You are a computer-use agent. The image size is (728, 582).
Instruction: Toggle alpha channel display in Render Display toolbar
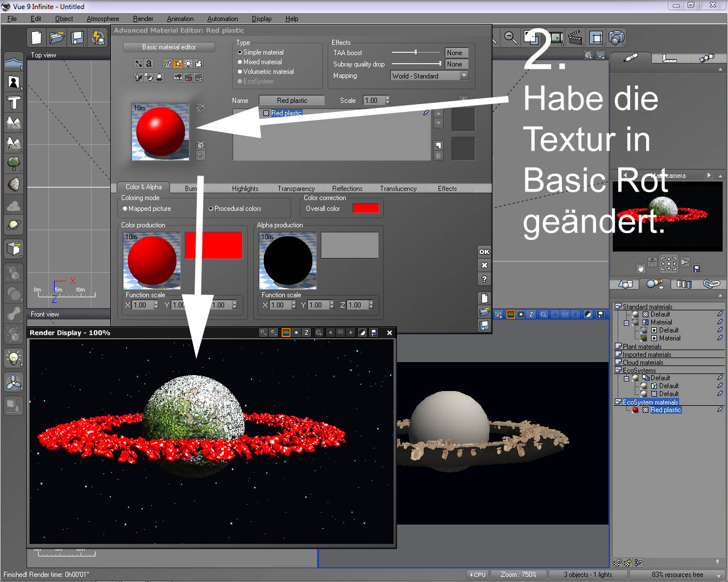(296, 332)
